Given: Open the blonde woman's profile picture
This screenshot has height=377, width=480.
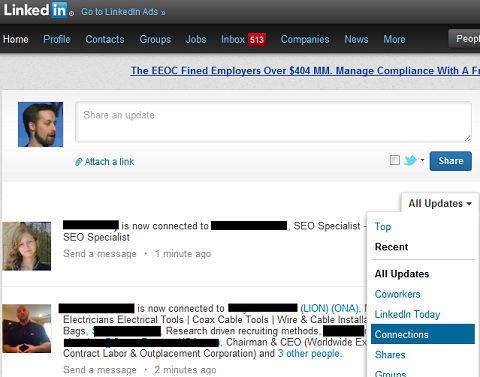Looking at the screenshot, I should 27,246.
